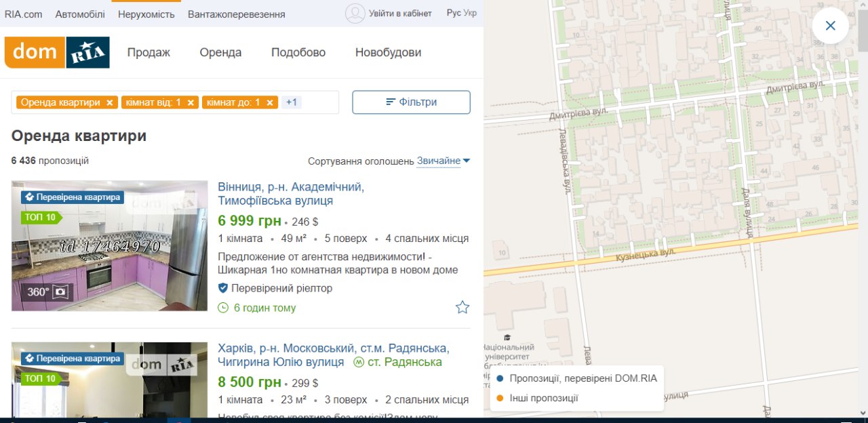Viewport: 868px width, 423px height.
Task: Click the 'Кузнецька вул.' street label on map
Action: tap(646, 254)
